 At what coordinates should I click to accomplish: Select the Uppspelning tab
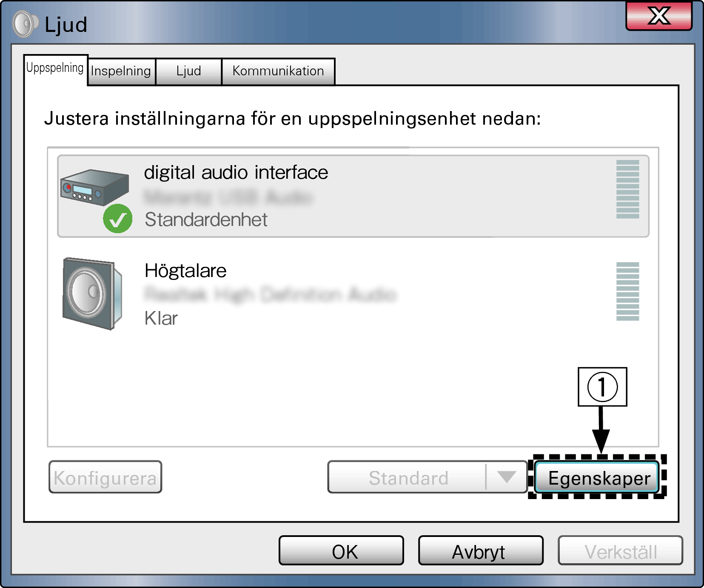pyautogui.click(x=55, y=69)
